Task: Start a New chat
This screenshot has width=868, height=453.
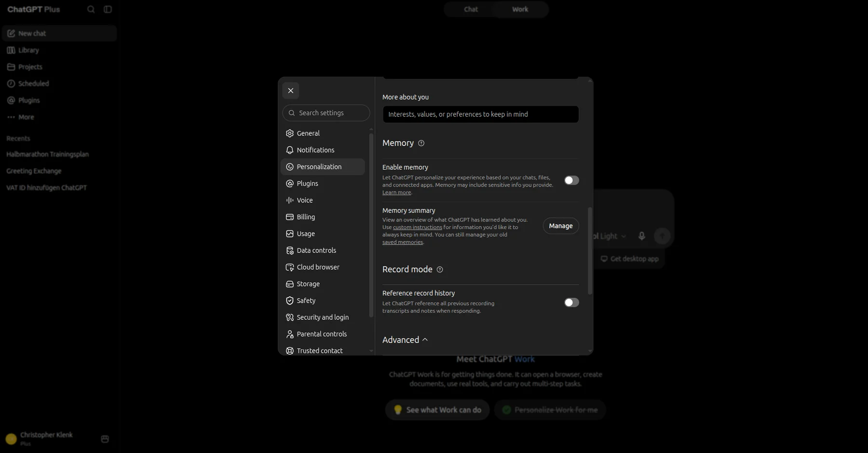Action: [59, 33]
